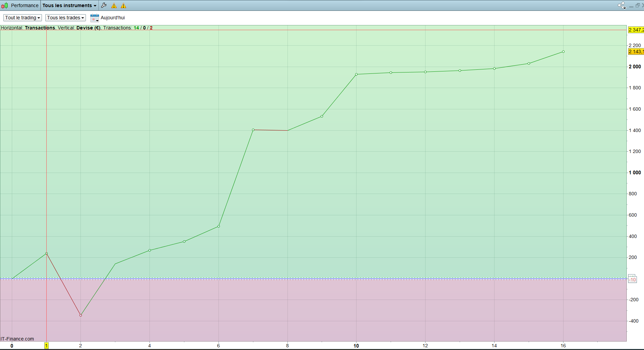The width and height of the screenshot is (644, 350).
Task: Minimize the Performance window
Action: tap(631, 6)
